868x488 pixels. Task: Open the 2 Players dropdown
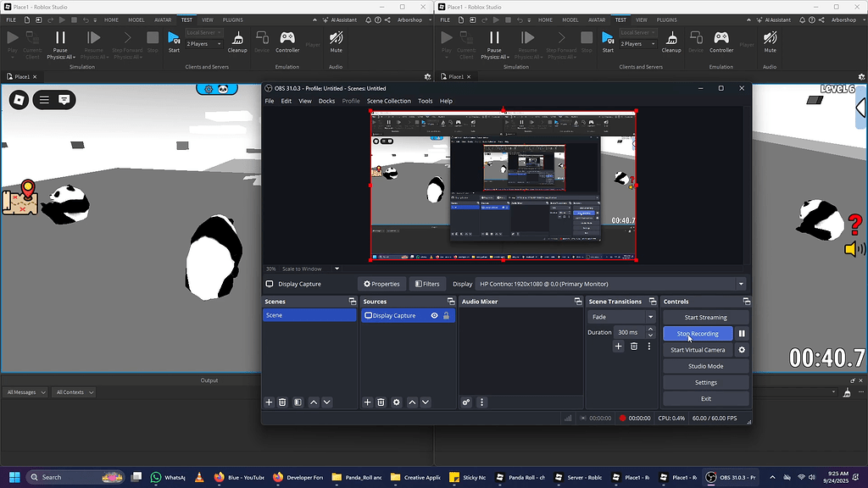201,43
